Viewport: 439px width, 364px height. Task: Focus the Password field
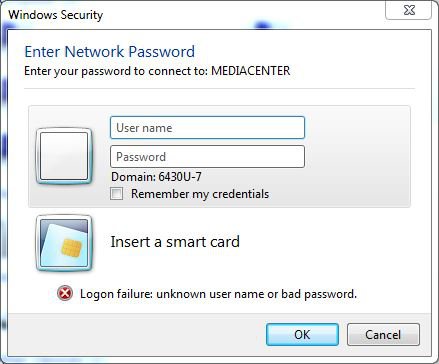click(x=207, y=156)
